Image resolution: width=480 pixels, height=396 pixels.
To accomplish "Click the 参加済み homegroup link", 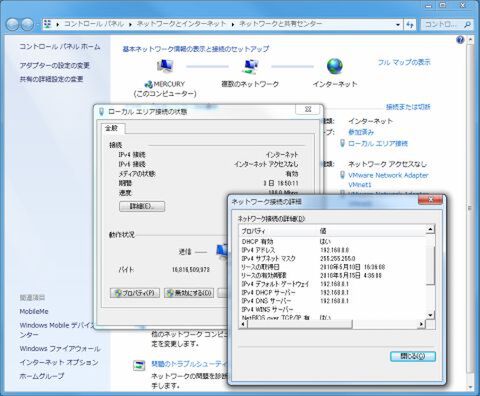I will click(361, 132).
